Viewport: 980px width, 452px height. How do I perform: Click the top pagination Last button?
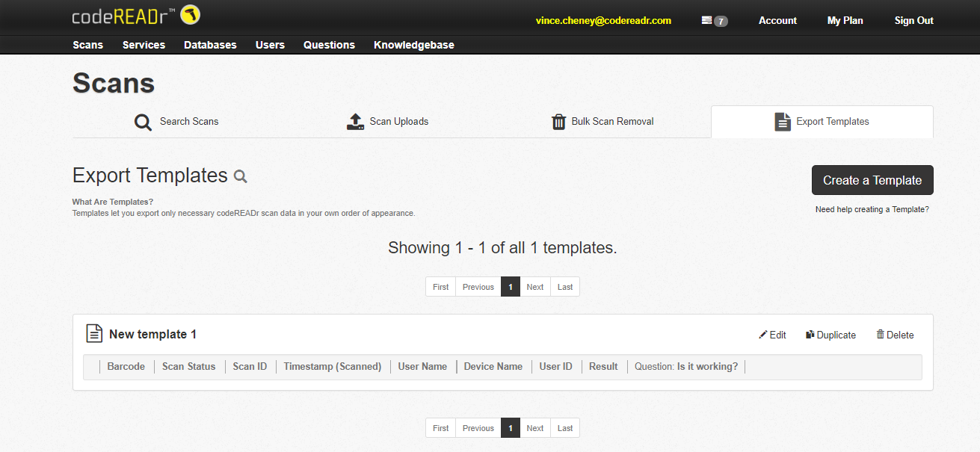[x=565, y=287]
